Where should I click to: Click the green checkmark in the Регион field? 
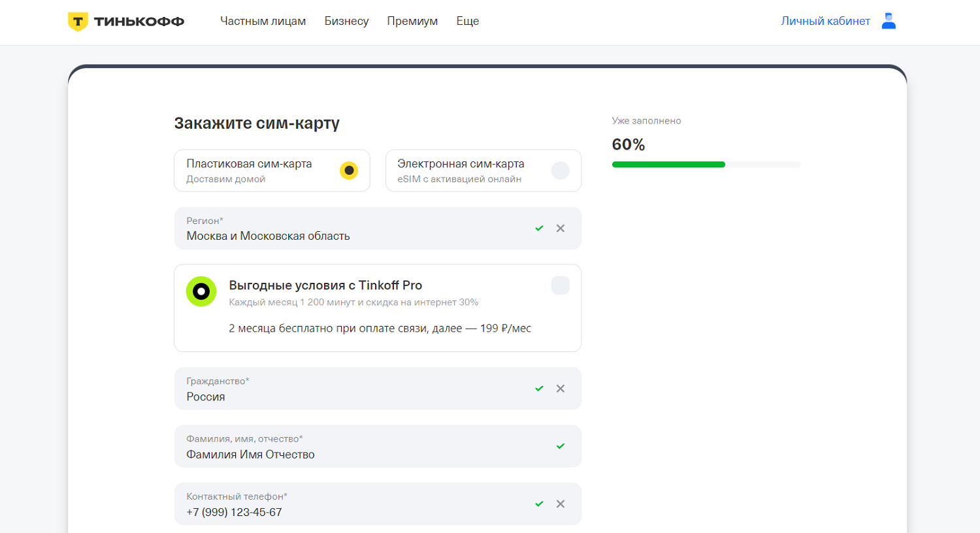tap(539, 229)
